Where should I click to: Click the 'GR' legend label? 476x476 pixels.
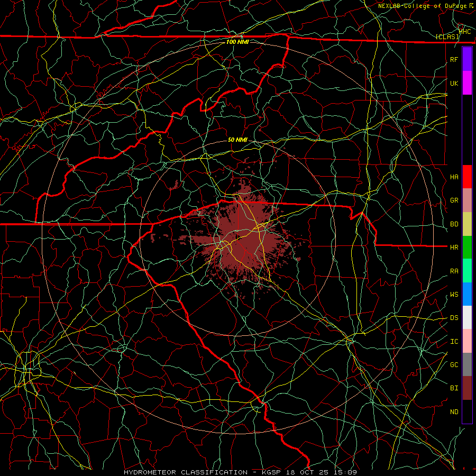click(454, 200)
